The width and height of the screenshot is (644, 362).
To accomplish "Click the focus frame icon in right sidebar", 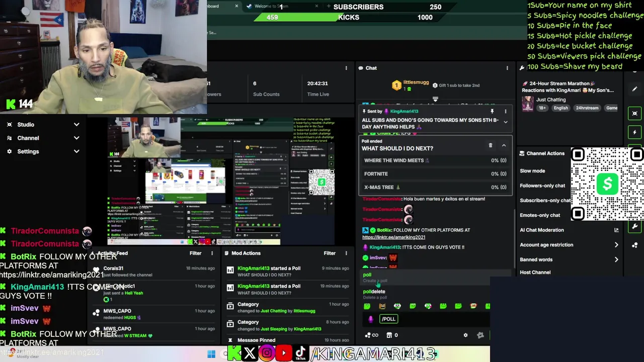I will point(634,113).
